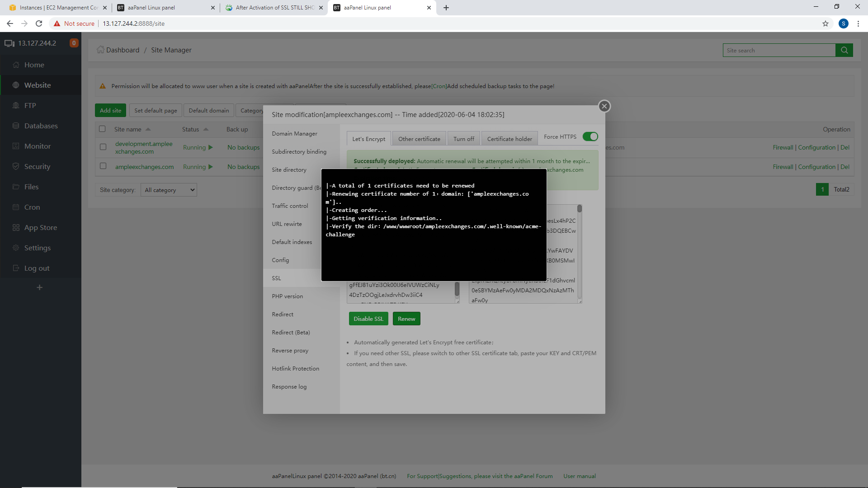Click the Security shield icon
Screen dimensions: 868x488
point(16,166)
